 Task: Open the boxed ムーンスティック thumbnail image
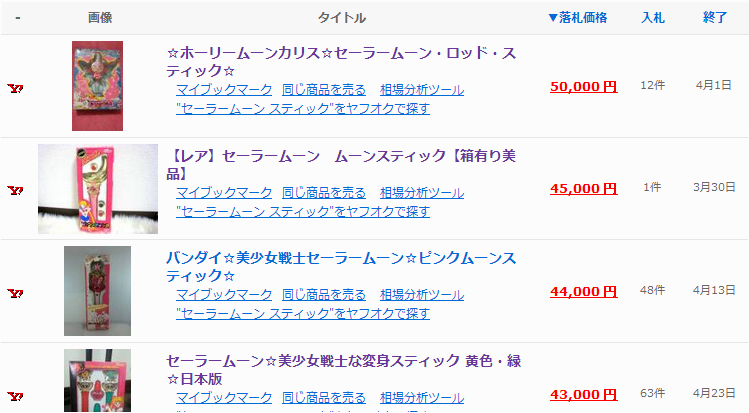pyautogui.click(x=98, y=189)
